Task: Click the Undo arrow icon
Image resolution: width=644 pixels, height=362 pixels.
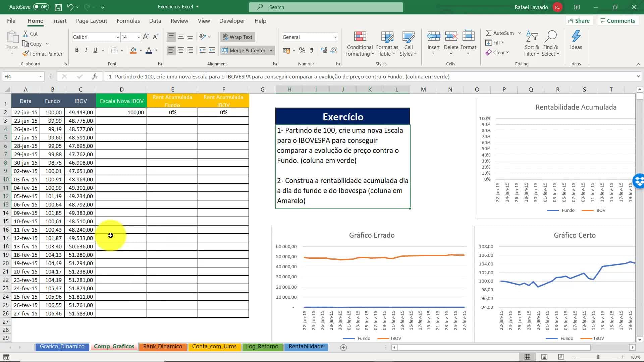Action: 70,7
